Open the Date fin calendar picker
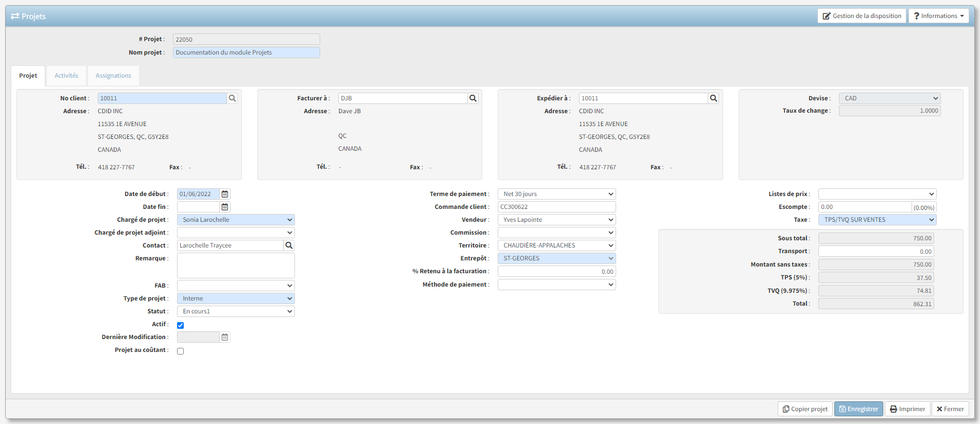980x424 pixels. point(225,207)
